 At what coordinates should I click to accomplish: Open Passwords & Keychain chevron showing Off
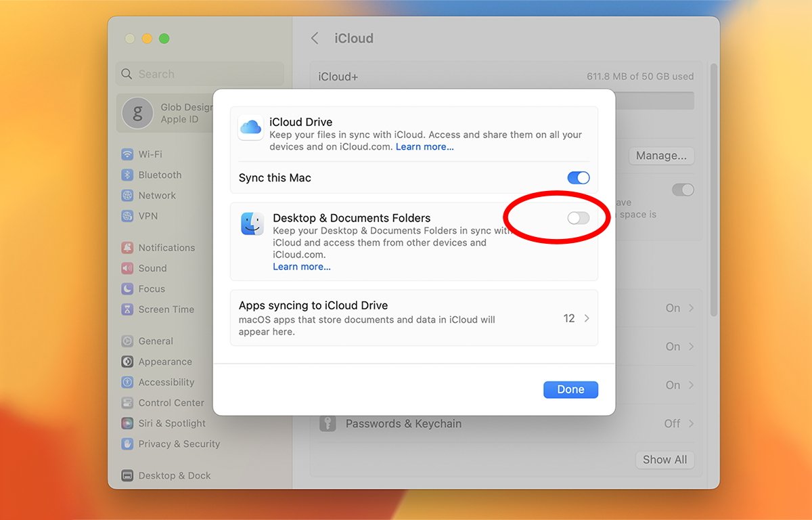(691, 424)
